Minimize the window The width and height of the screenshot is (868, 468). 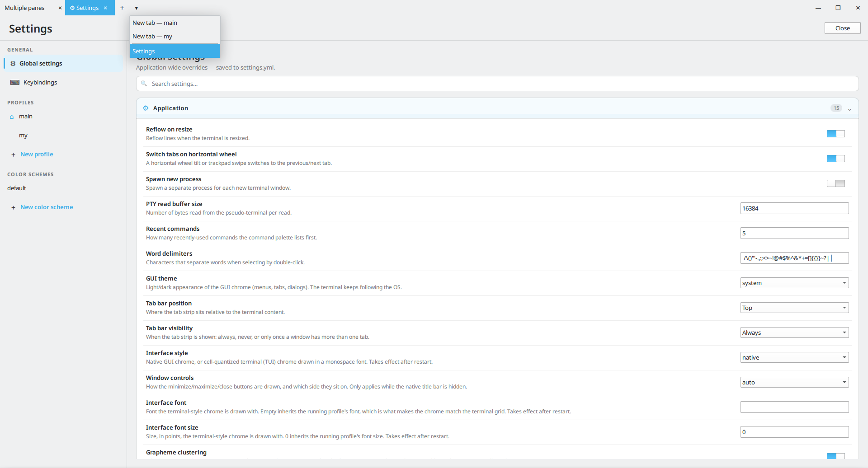click(818, 8)
